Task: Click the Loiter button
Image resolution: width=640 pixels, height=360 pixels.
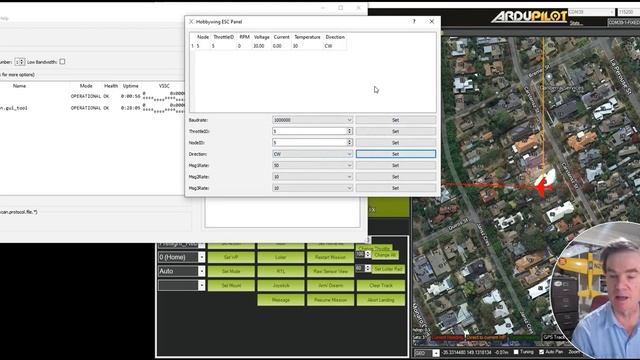Action: 281,257
